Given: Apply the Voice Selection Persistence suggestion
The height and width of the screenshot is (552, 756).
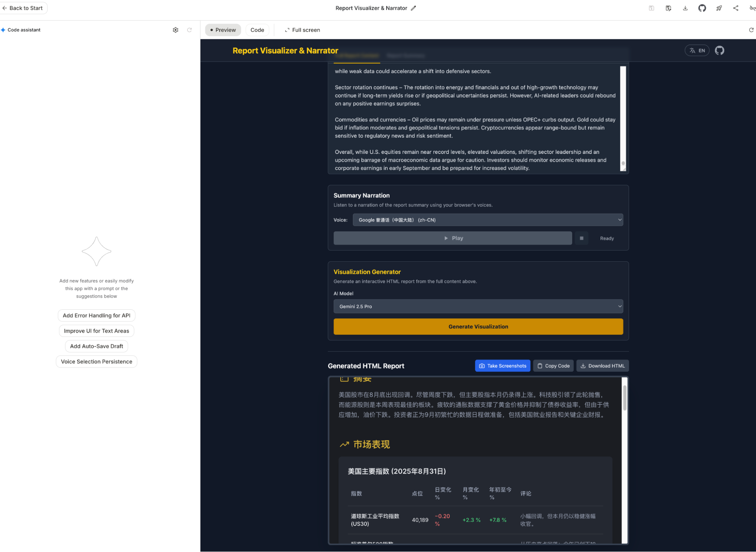Looking at the screenshot, I should [96, 361].
